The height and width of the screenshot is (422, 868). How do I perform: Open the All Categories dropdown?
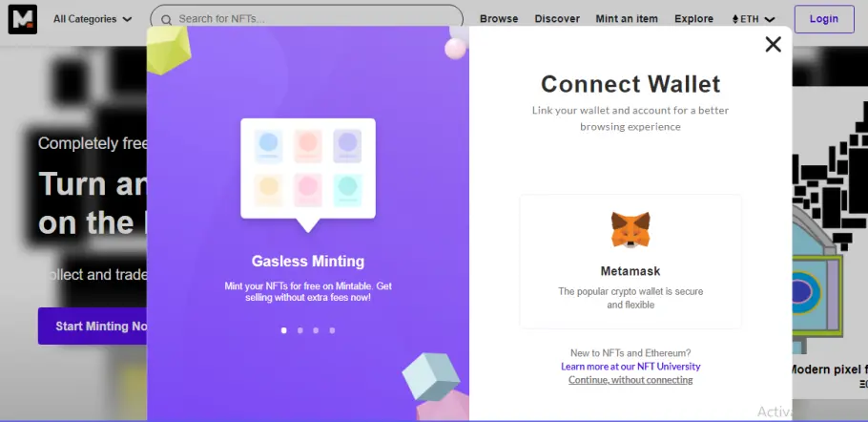pyautogui.click(x=93, y=19)
